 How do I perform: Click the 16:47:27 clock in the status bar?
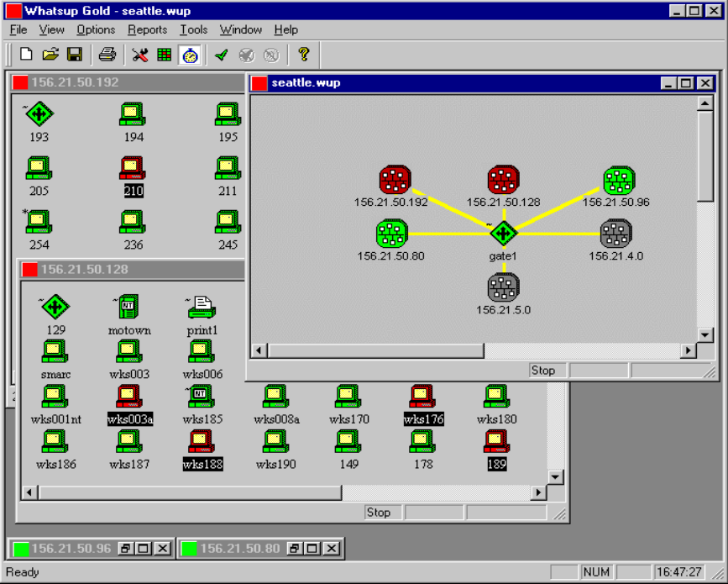[679, 572]
